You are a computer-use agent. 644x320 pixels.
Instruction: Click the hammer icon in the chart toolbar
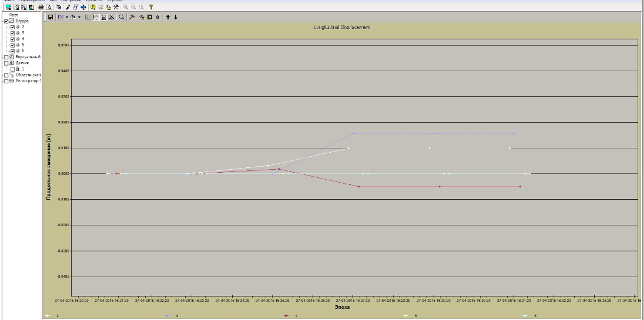[x=132, y=17]
